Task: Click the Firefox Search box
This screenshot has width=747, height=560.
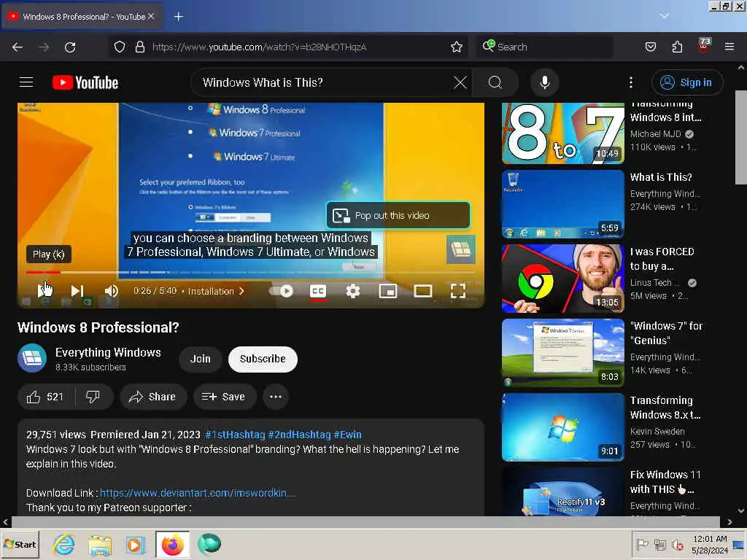Action: [543, 47]
